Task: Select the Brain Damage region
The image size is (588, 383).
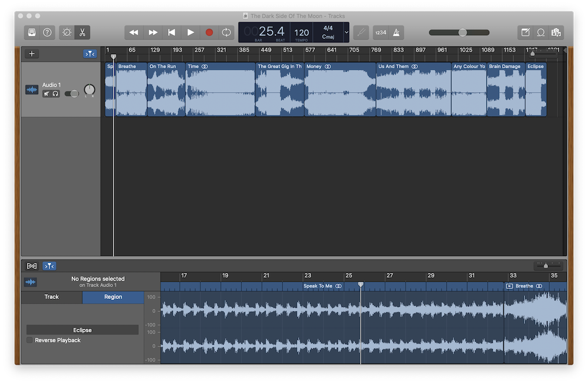Action: tap(506, 89)
